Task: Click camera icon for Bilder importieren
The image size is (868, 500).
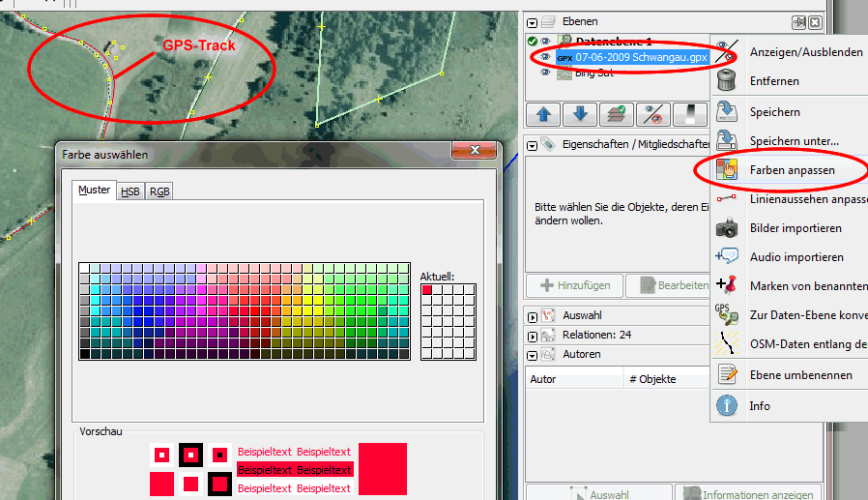Action: (x=727, y=228)
